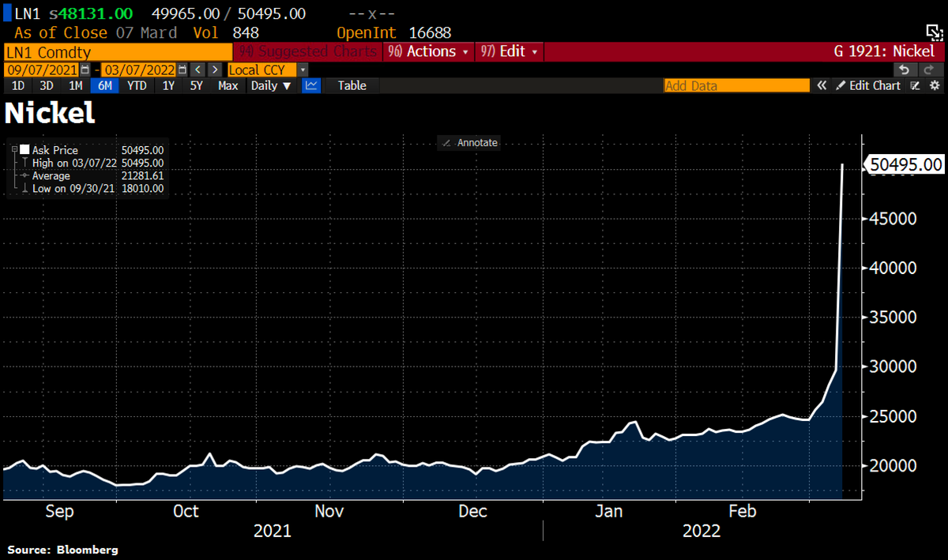
Task: Click the Ask Price legend label
Action: [x=55, y=150]
